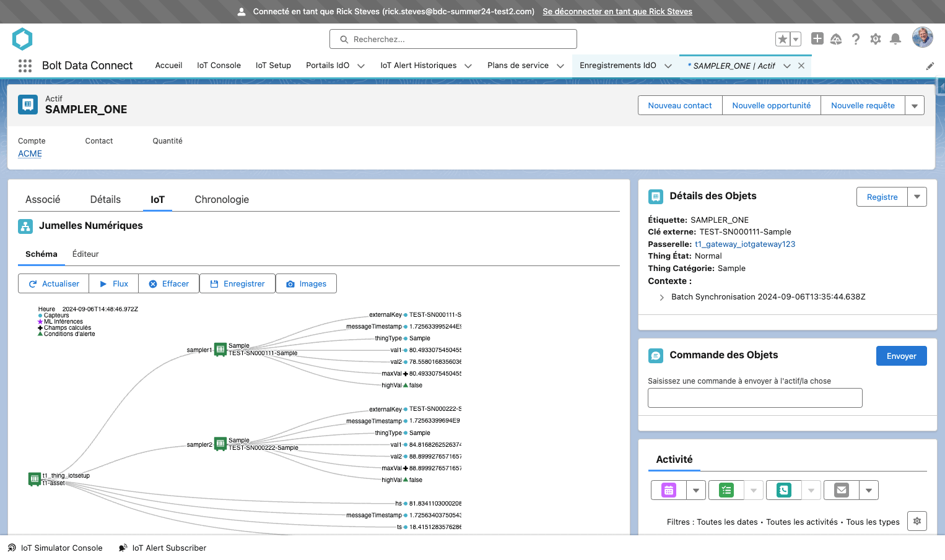Open the App Launcher grid icon
945x560 pixels.
coord(25,66)
